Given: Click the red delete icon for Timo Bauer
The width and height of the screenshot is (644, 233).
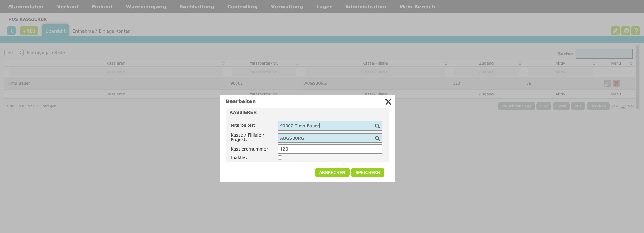Looking at the screenshot, I should click(616, 83).
